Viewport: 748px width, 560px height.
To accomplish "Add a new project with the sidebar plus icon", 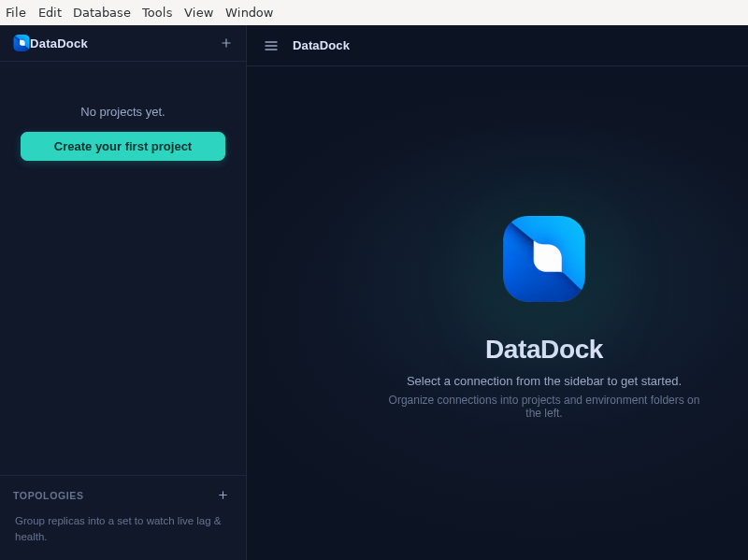I will [226, 43].
